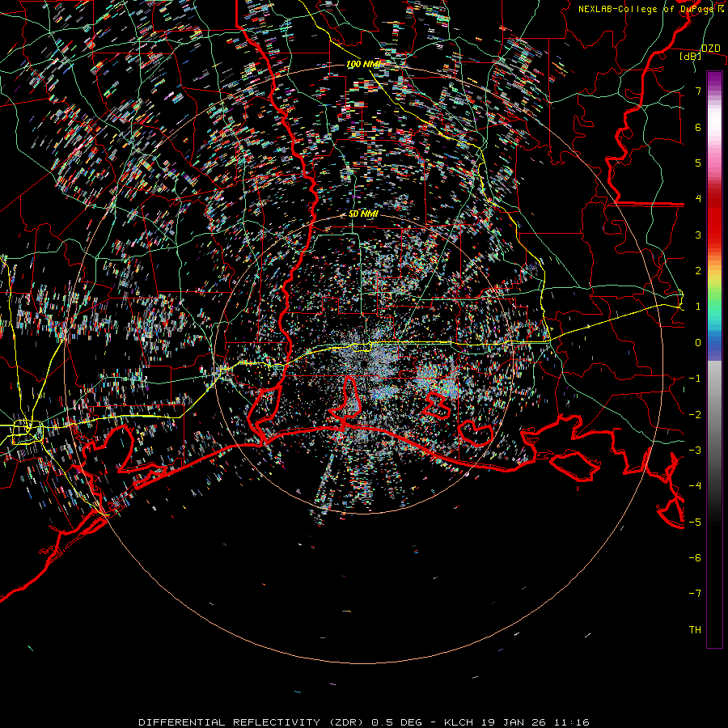This screenshot has width=728, height=728.
Task: Click the KLCH radar site identifier
Action: (x=459, y=722)
